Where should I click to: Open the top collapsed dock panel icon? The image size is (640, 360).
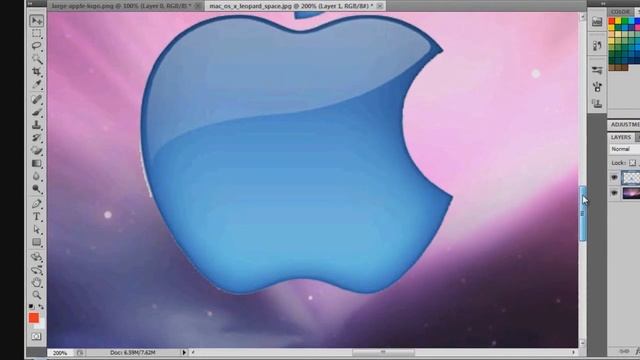tap(597, 22)
